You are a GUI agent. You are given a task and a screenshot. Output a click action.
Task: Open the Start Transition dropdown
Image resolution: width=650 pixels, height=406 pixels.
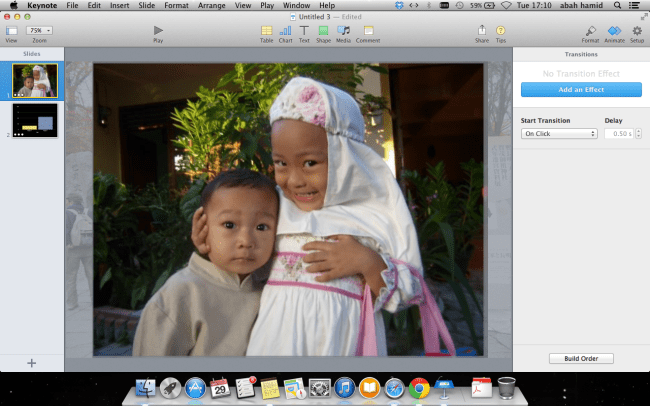click(x=559, y=133)
